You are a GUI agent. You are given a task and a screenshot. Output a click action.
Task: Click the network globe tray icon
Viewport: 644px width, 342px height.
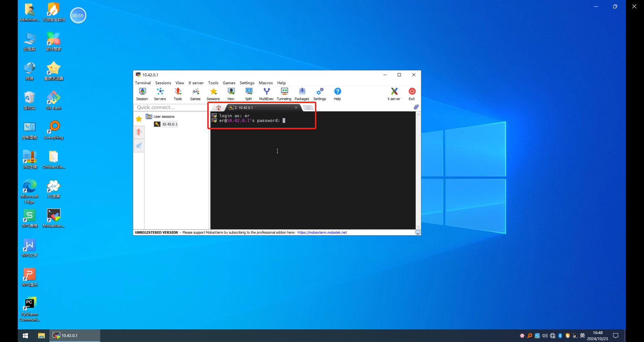[552, 336]
